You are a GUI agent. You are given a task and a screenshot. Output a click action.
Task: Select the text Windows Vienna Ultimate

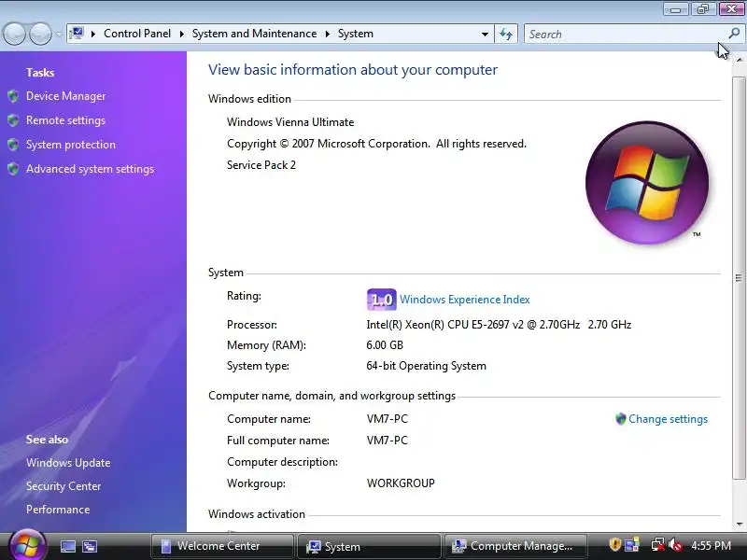[290, 122]
